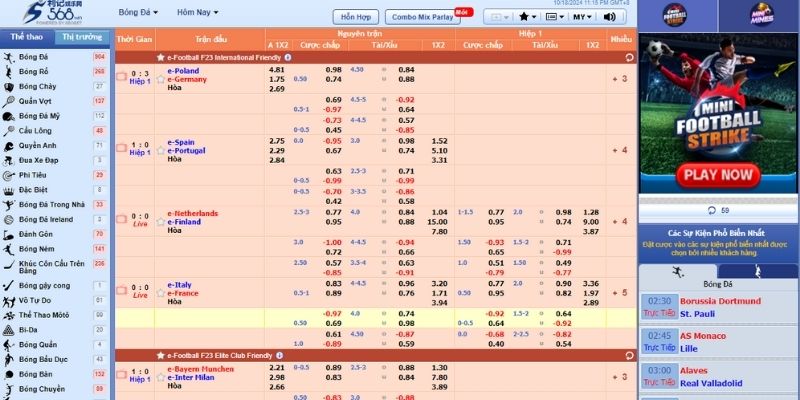Screen dimensions: 800x400
Task: Open the display layout dropdown in toolbar
Action: coord(555,17)
